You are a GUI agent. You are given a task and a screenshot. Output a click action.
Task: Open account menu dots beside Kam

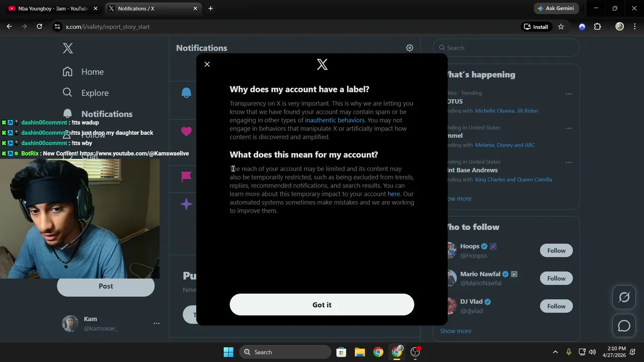coord(156,323)
